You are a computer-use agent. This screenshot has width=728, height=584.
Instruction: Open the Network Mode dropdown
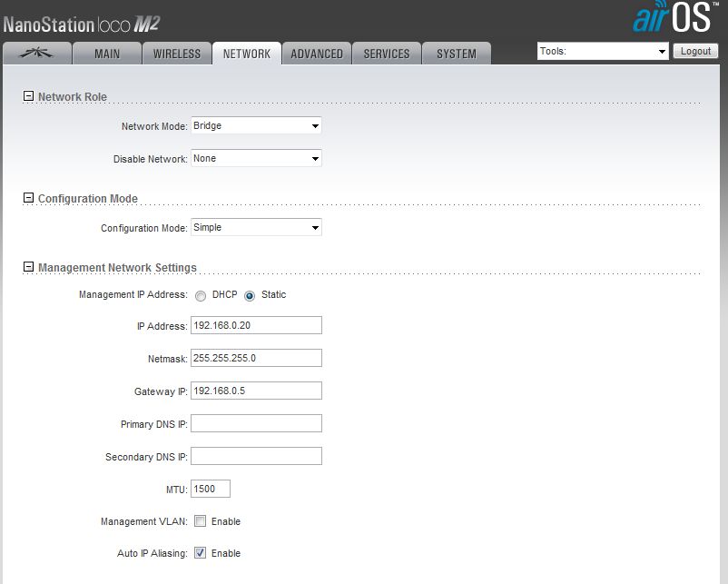click(x=256, y=126)
